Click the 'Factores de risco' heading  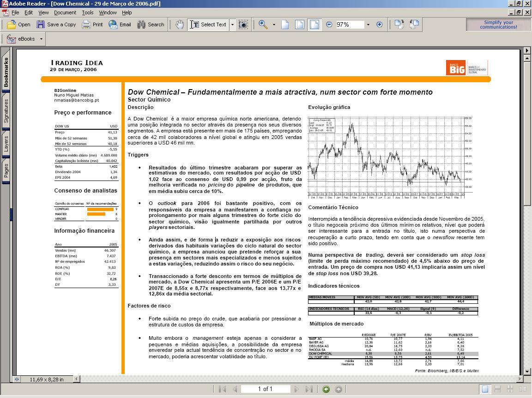click(149, 306)
